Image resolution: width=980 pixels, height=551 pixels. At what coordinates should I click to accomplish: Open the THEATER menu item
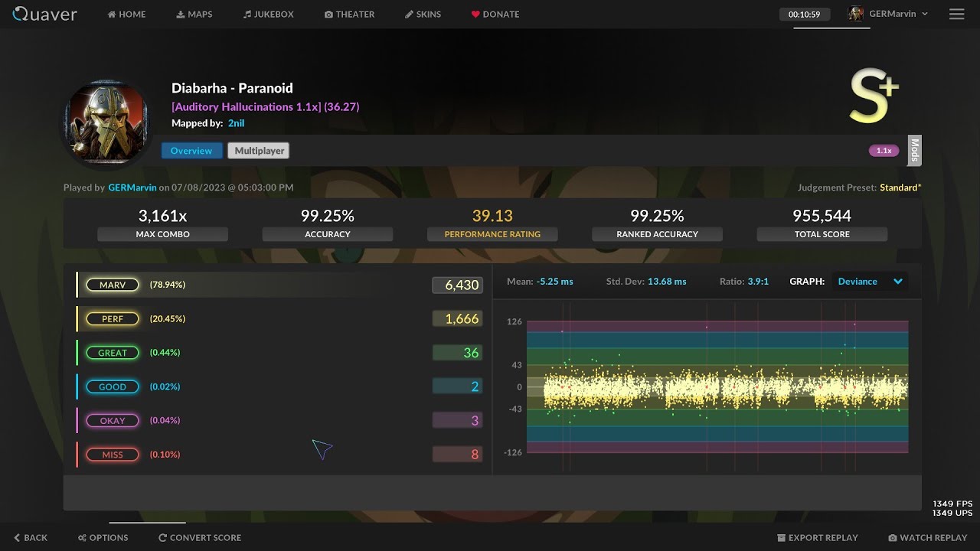click(x=349, y=14)
